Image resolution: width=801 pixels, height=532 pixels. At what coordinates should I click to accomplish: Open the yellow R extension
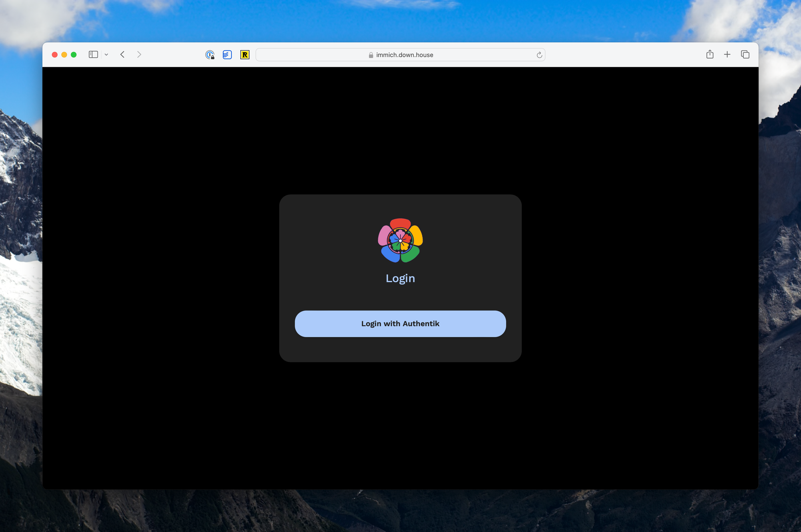244,54
